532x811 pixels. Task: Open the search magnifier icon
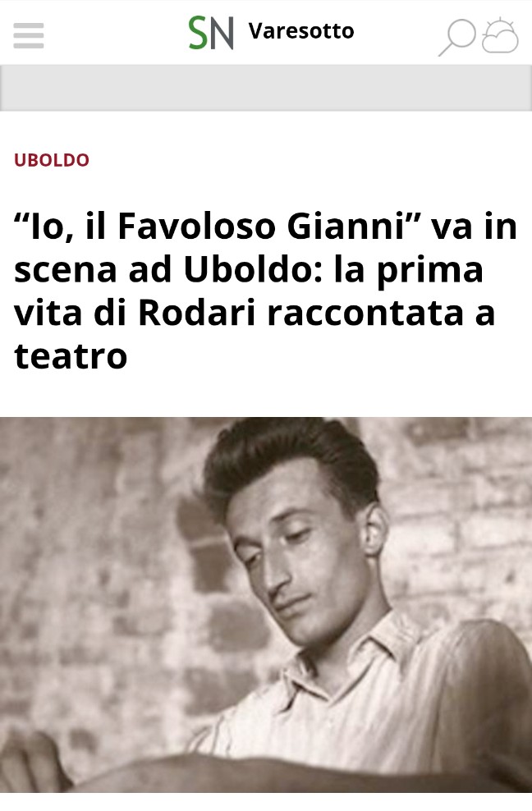[457, 37]
